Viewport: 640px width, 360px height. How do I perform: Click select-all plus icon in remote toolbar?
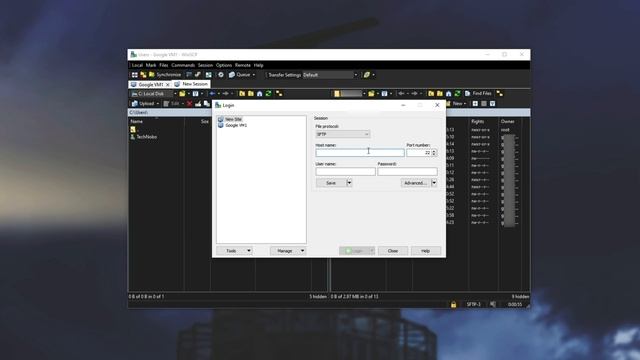click(475, 104)
